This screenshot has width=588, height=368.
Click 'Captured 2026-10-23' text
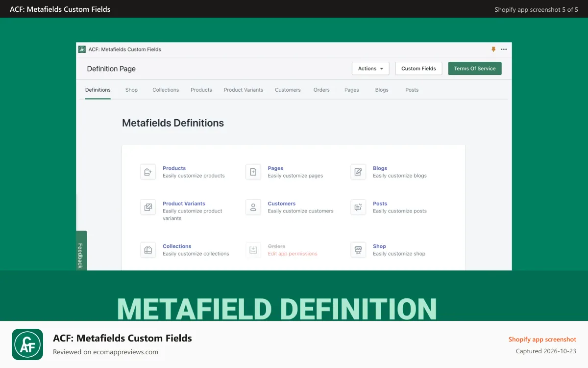[x=546, y=351]
